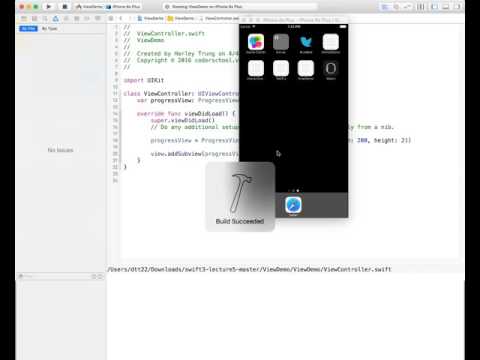Show the test navigator
The image size is (480, 360).
coord(66,19)
